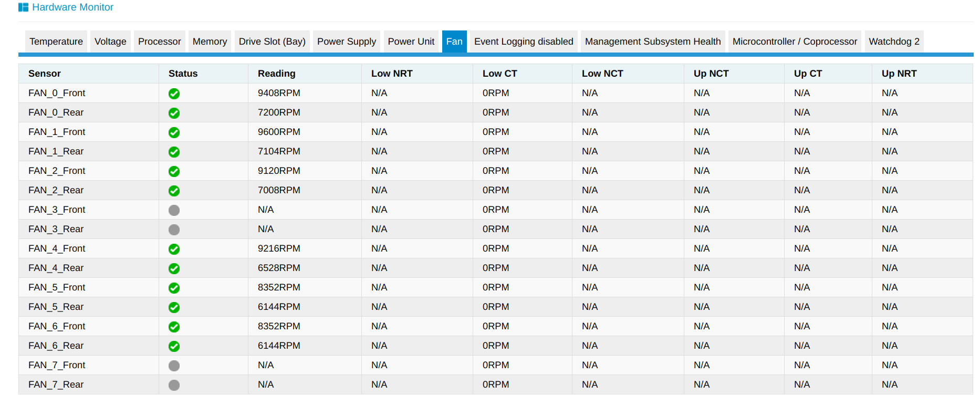980x406 pixels.
Task: Click the 9216RPM reading value
Action: click(x=279, y=248)
